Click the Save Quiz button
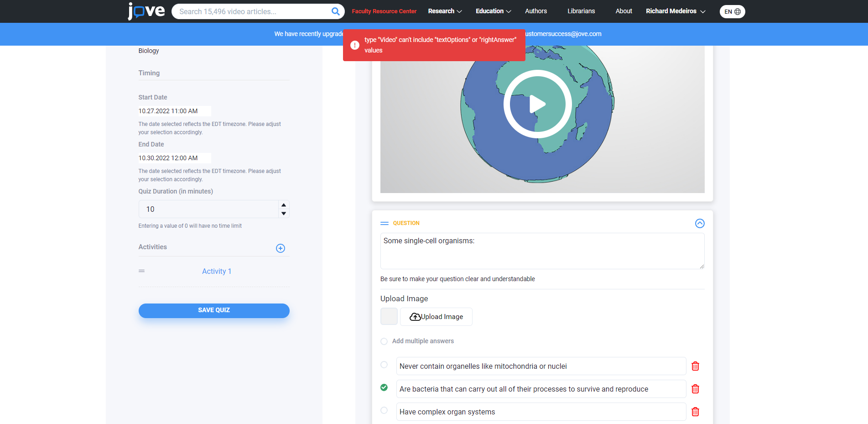Image resolution: width=868 pixels, height=424 pixels. point(214,310)
